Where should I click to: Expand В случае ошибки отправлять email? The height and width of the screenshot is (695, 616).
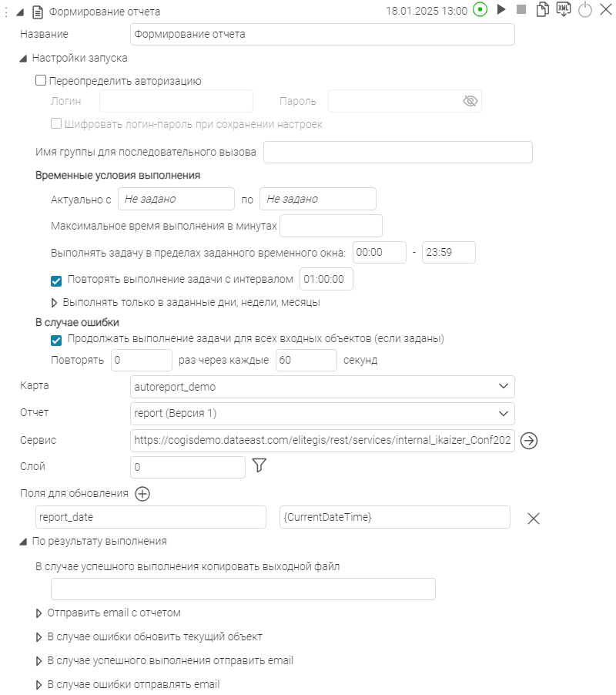click(40, 684)
